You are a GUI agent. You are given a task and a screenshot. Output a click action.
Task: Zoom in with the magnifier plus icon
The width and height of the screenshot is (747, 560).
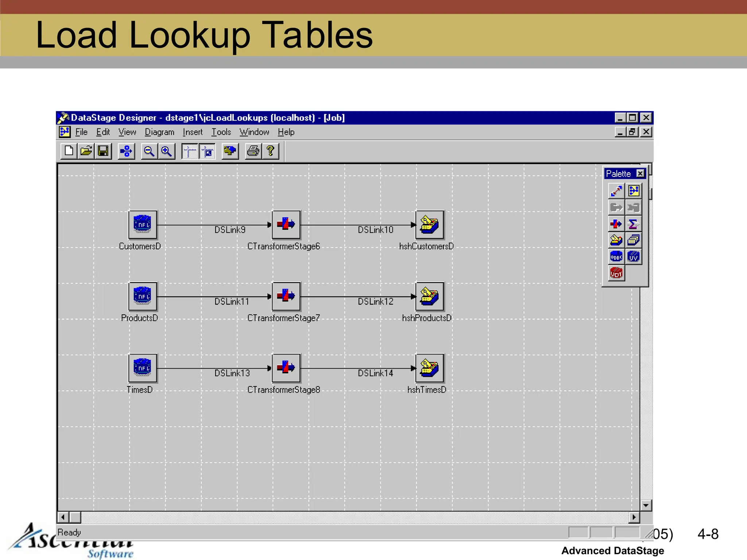167,151
